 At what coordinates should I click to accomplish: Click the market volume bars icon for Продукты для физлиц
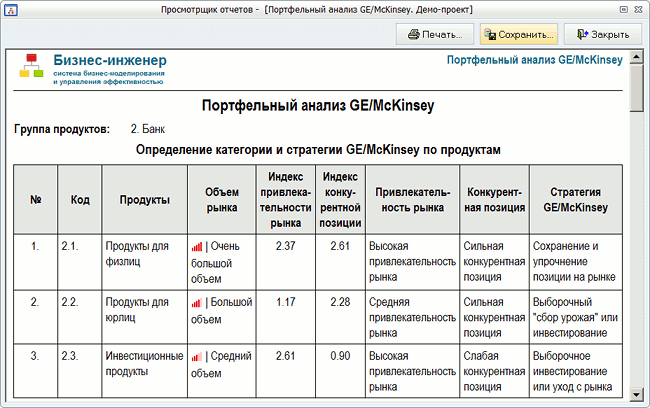197,247
